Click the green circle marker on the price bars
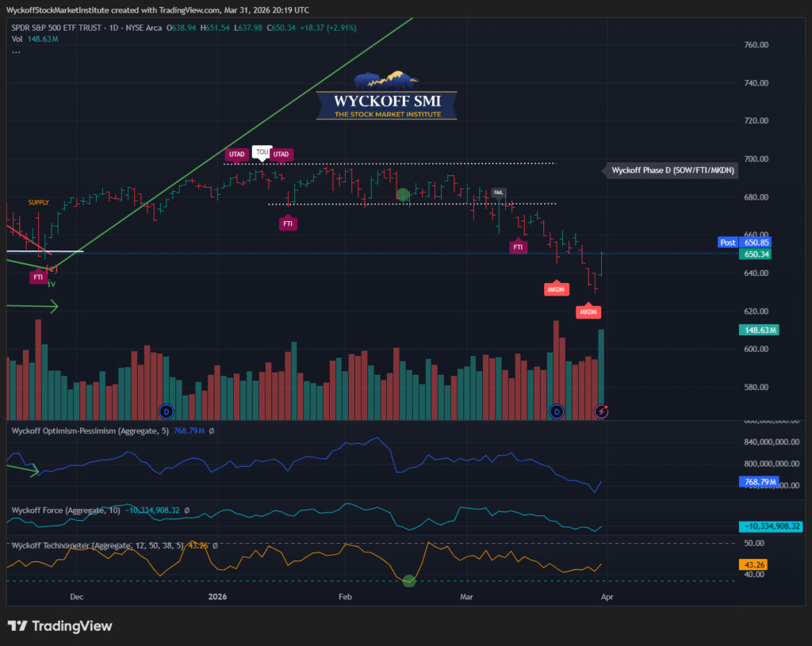The image size is (812, 646). pyautogui.click(x=403, y=194)
